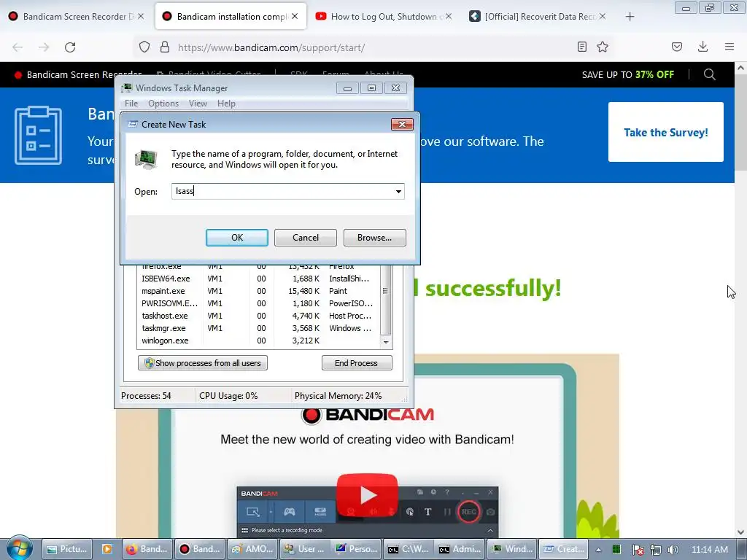The height and width of the screenshot is (560, 747).
Task: Click 'SAVE UP TO 37% OFF' link
Action: pyautogui.click(x=628, y=75)
